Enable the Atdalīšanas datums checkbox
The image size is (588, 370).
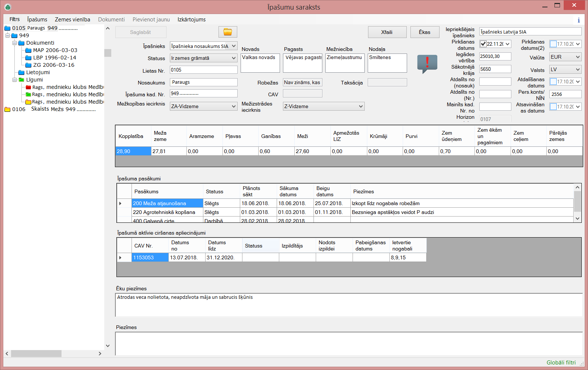coord(553,82)
